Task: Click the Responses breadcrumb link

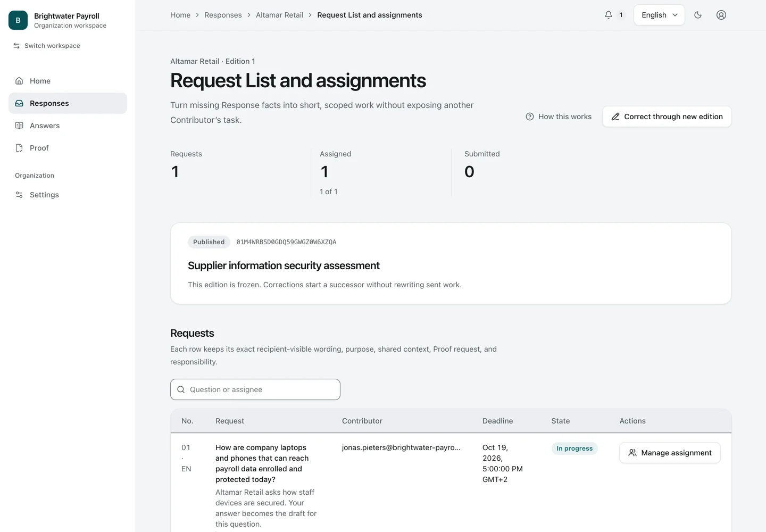Action: [223, 15]
